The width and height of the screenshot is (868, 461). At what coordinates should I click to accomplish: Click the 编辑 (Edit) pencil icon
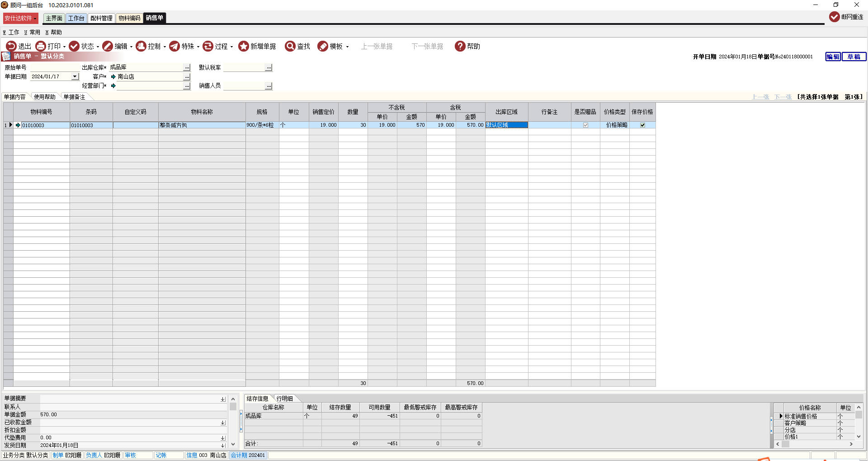(108, 46)
